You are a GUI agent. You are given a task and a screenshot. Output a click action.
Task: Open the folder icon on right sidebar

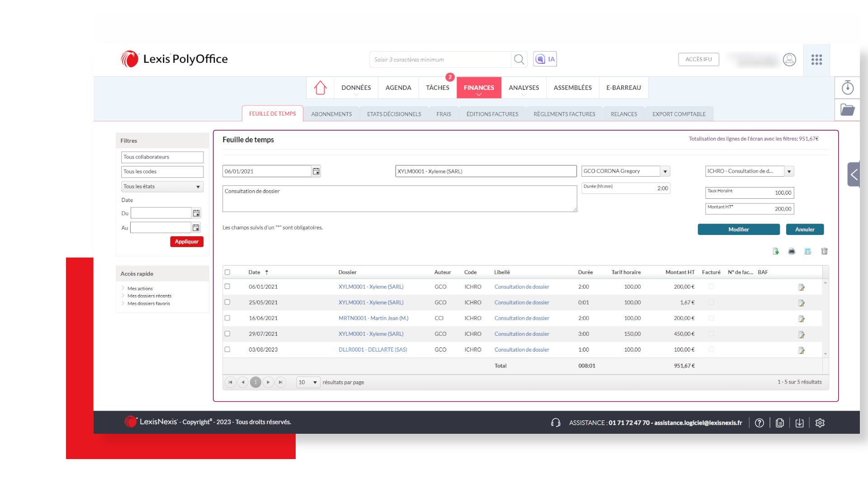click(x=847, y=110)
